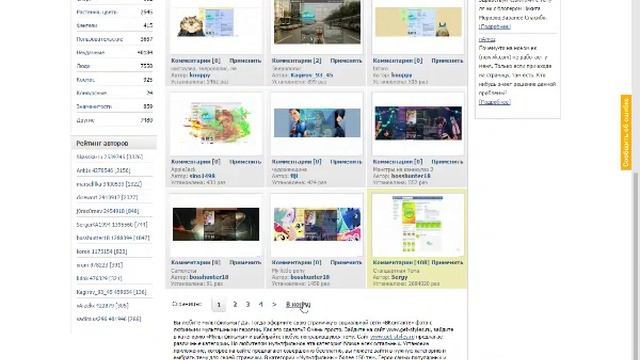
Task: Select category with 7160 themes
Action: coord(114,120)
